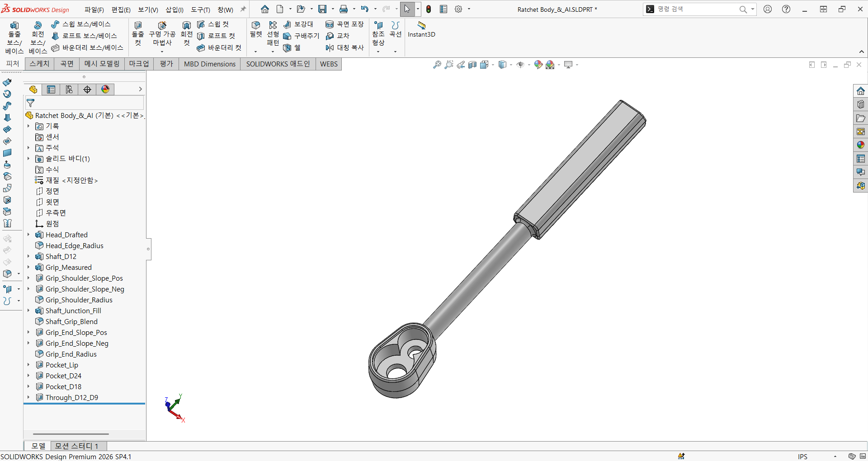
Task: Choose the Rib (보강대) tool
Action: (298, 24)
